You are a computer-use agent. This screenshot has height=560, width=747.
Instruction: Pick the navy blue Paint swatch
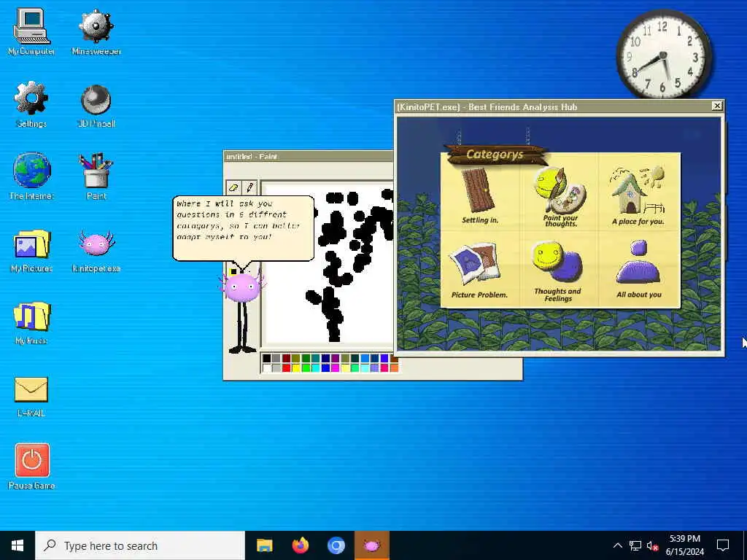[x=325, y=358]
